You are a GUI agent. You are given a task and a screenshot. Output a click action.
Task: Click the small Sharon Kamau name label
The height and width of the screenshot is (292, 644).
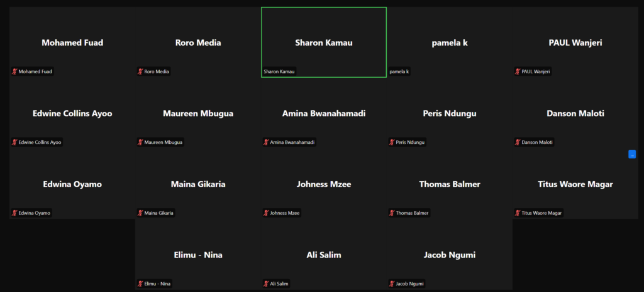coord(279,72)
